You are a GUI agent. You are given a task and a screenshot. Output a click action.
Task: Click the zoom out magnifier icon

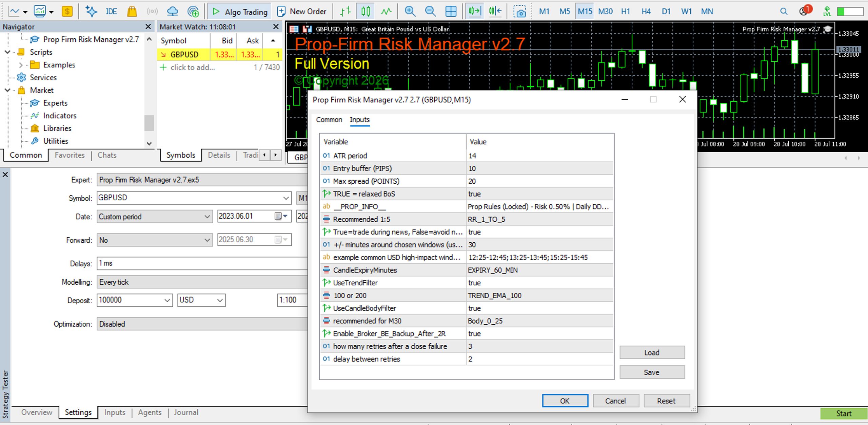(x=430, y=12)
